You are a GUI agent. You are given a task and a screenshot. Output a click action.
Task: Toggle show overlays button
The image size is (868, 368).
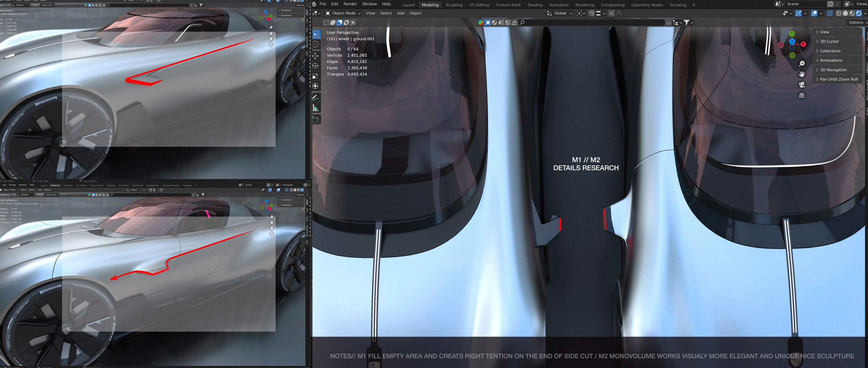(814, 13)
